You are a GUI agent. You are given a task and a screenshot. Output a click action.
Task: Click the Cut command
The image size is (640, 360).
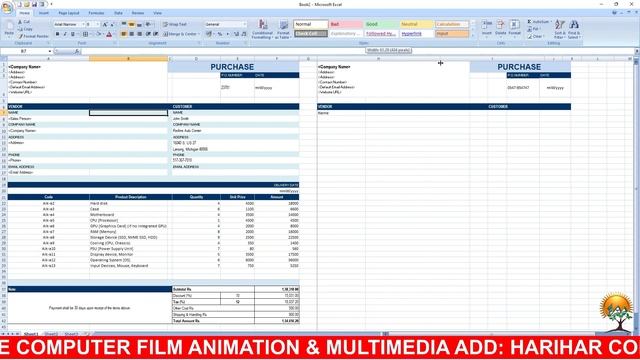click(24, 22)
